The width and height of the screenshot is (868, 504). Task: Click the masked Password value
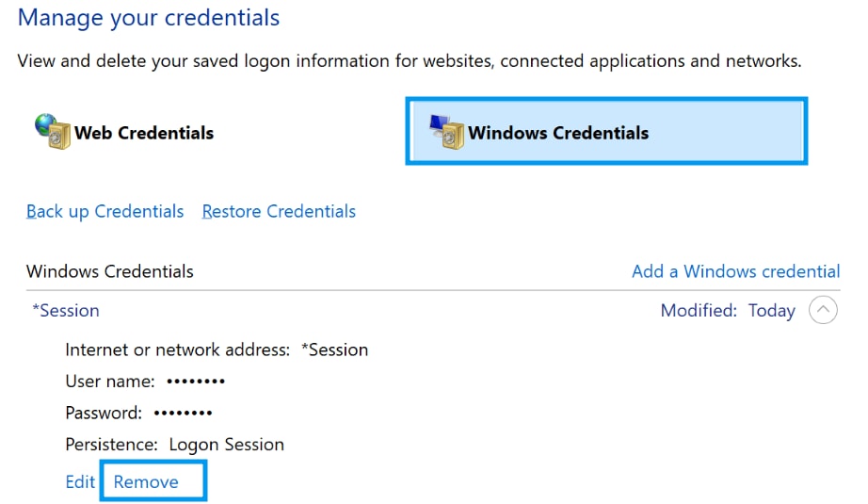[x=183, y=413]
